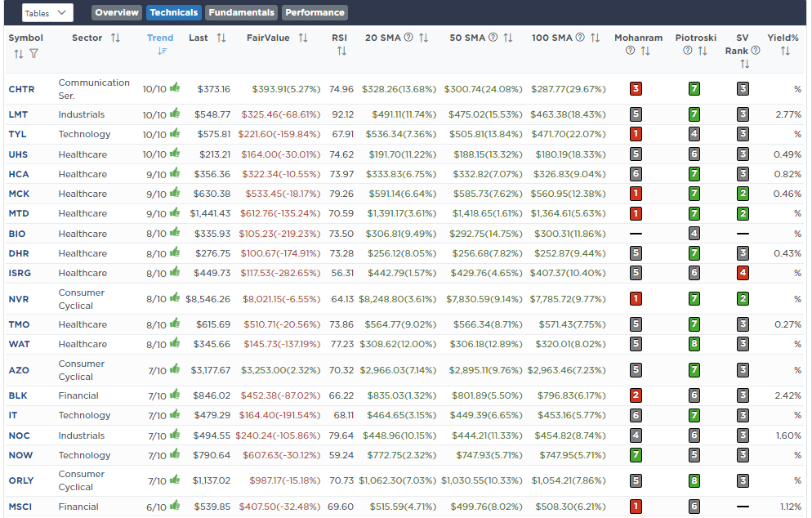Show help for SV Rank
The height and width of the screenshot is (518, 812).
[x=756, y=50]
